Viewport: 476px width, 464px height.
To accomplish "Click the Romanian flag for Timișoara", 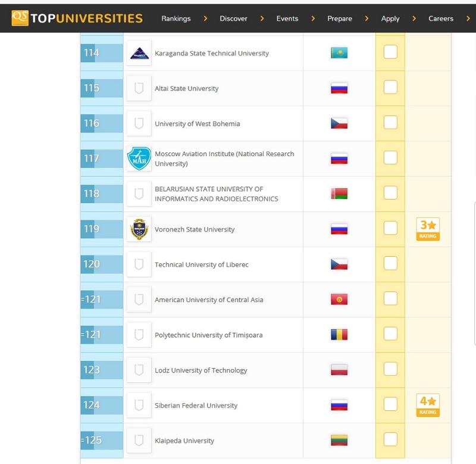I will tap(339, 335).
